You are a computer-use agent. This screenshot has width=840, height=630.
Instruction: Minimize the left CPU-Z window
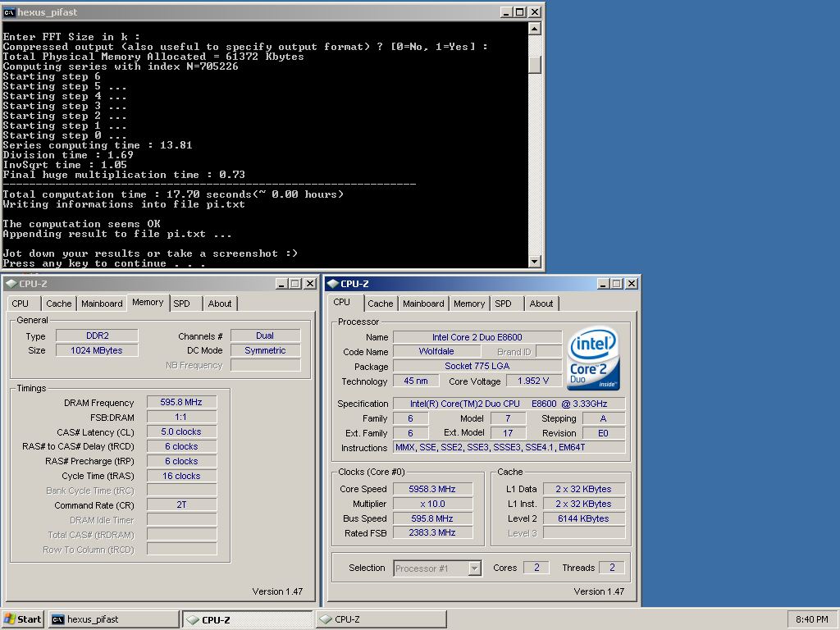point(282,283)
